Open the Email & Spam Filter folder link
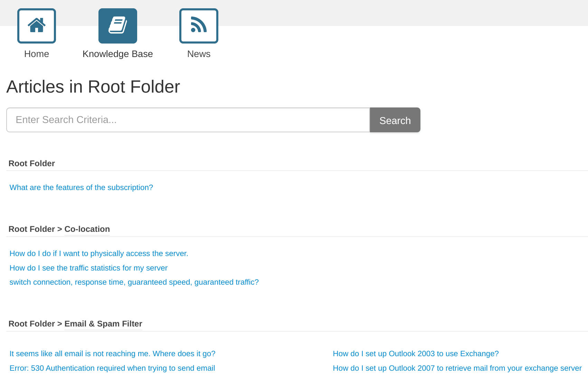588x379 pixels. (103, 324)
